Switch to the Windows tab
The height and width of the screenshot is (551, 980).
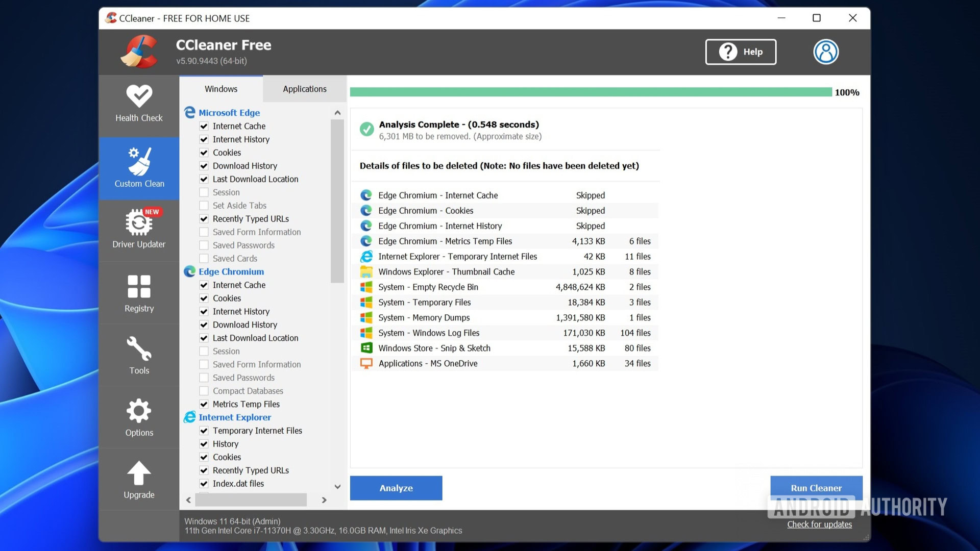tap(221, 89)
